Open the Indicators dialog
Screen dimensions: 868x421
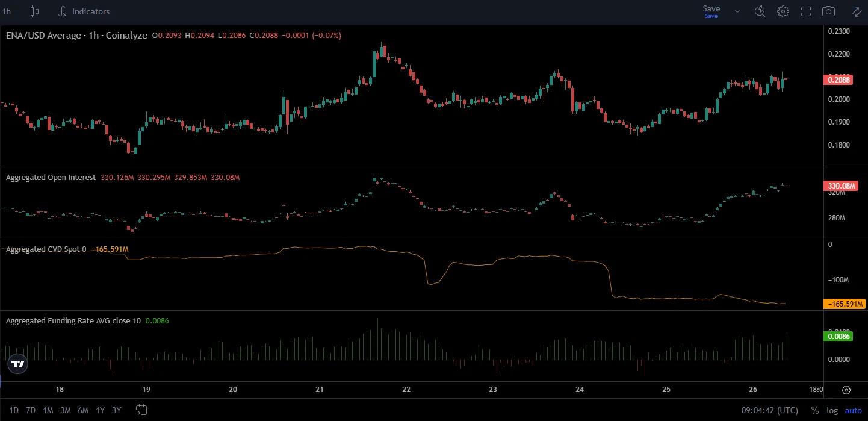tap(84, 11)
